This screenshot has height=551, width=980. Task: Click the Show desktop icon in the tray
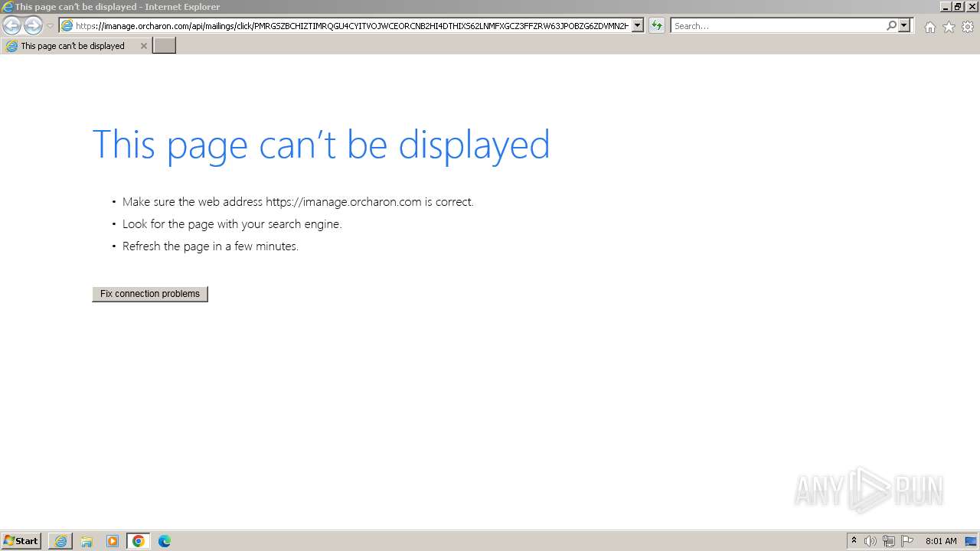tap(971, 541)
